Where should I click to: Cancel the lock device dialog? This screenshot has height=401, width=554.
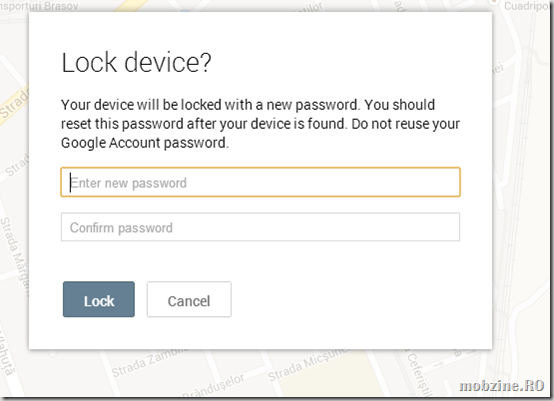tap(189, 299)
